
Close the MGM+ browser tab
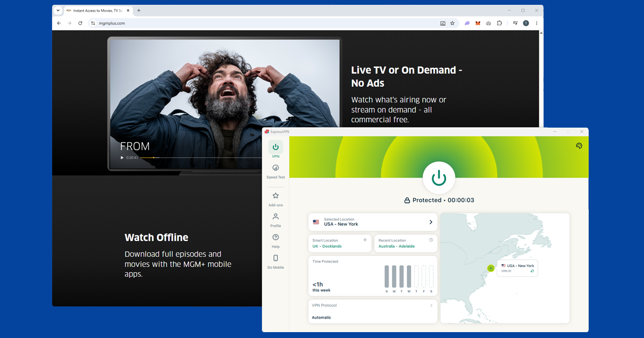[x=128, y=10]
